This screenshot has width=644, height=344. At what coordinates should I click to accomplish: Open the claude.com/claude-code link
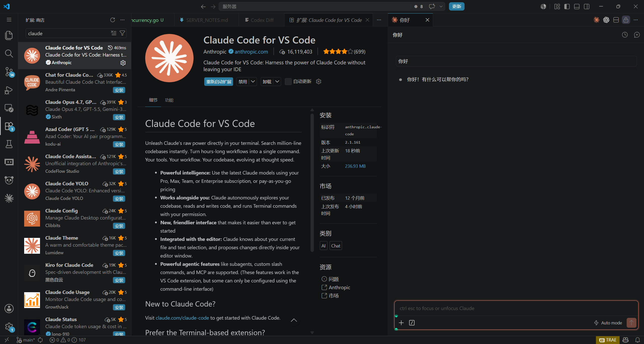(182, 318)
